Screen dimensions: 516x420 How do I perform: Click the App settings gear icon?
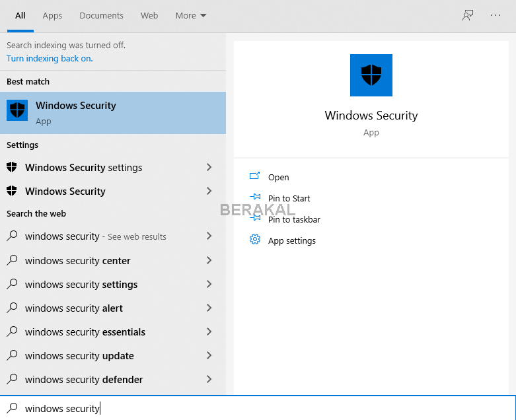click(x=254, y=240)
